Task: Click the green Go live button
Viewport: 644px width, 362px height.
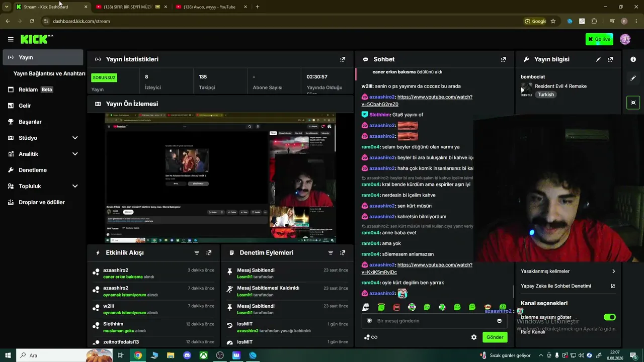Action: (x=599, y=39)
